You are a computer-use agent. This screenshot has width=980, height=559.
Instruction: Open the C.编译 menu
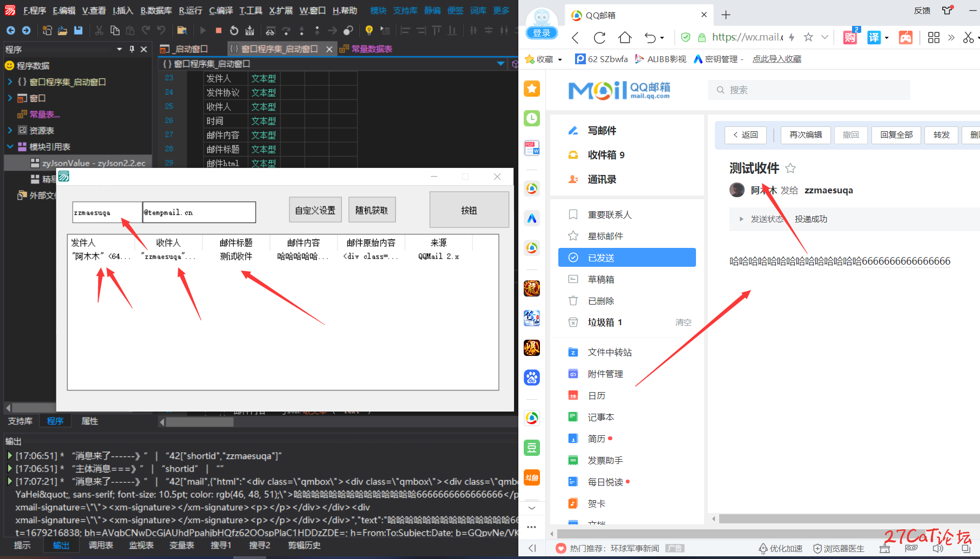click(221, 10)
